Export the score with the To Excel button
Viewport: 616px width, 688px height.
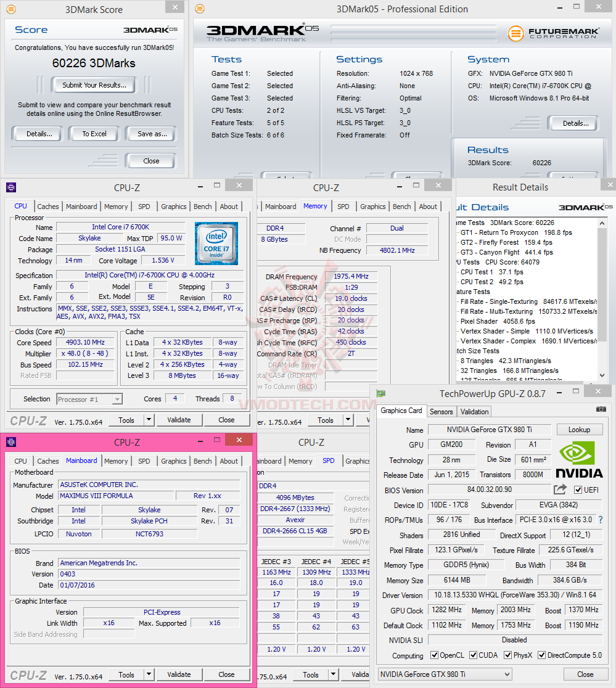[94, 134]
